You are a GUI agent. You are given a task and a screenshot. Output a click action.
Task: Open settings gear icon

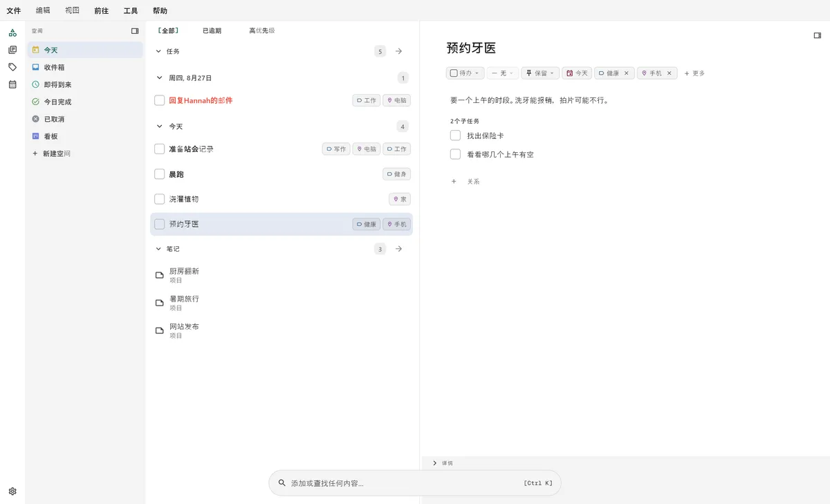pyautogui.click(x=12, y=492)
